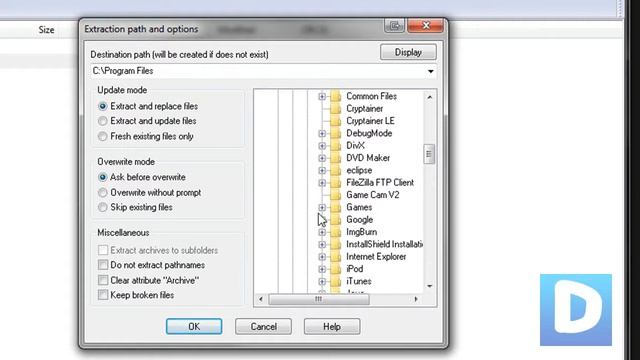The width and height of the screenshot is (640, 360).
Task: Select the DVD Maker folder label
Action: coord(368,158)
